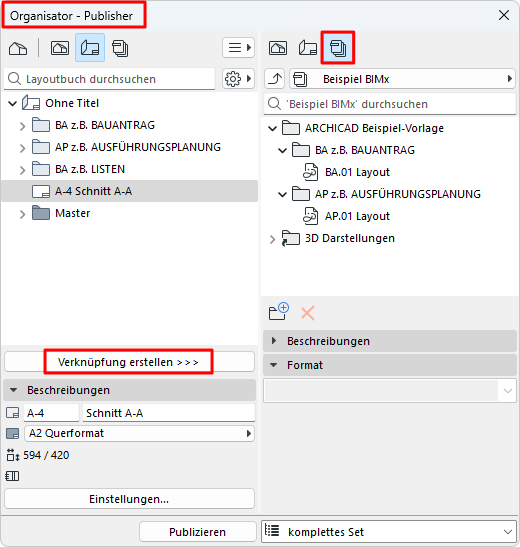
Task: Open the A2 Querformat master layout dropdown
Action: click(x=140, y=433)
